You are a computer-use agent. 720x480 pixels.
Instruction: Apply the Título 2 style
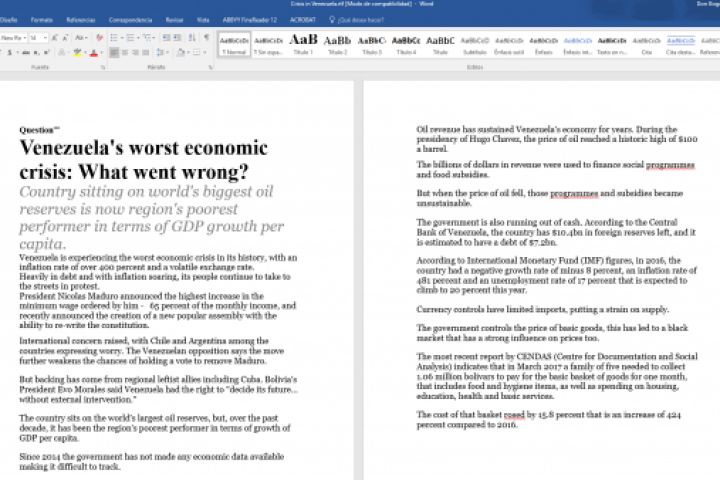[x=338, y=45]
